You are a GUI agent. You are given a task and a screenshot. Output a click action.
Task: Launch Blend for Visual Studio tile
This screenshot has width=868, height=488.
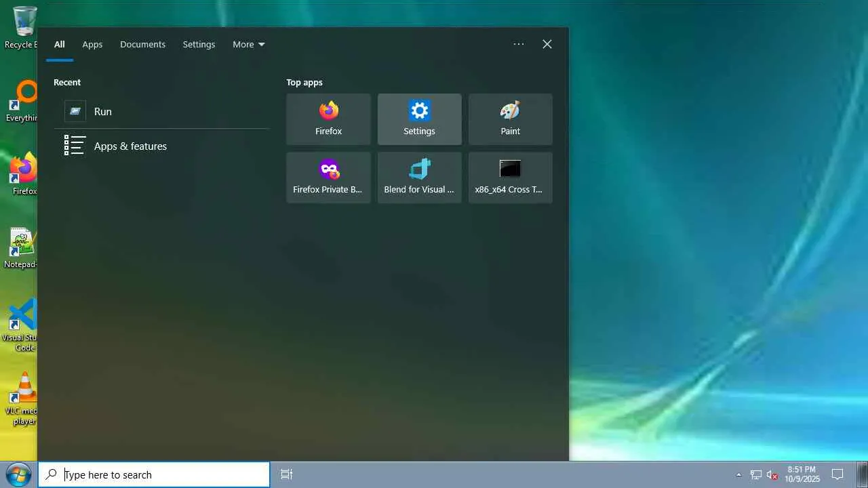pos(419,178)
